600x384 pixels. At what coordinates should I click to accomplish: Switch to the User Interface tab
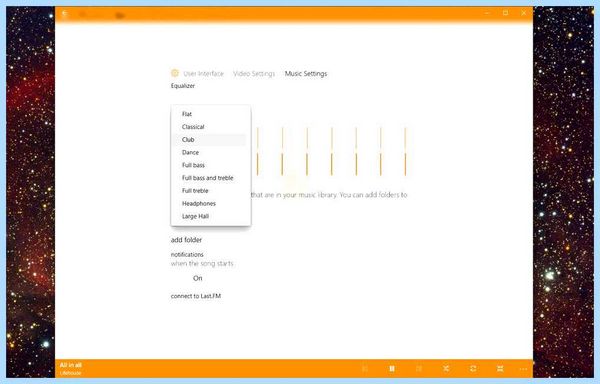pos(203,73)
